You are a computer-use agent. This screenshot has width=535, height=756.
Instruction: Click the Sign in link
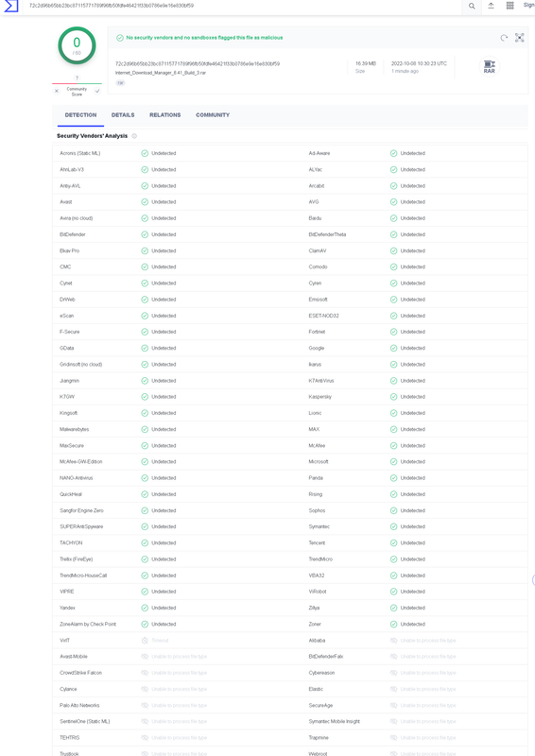coord(528,6)
